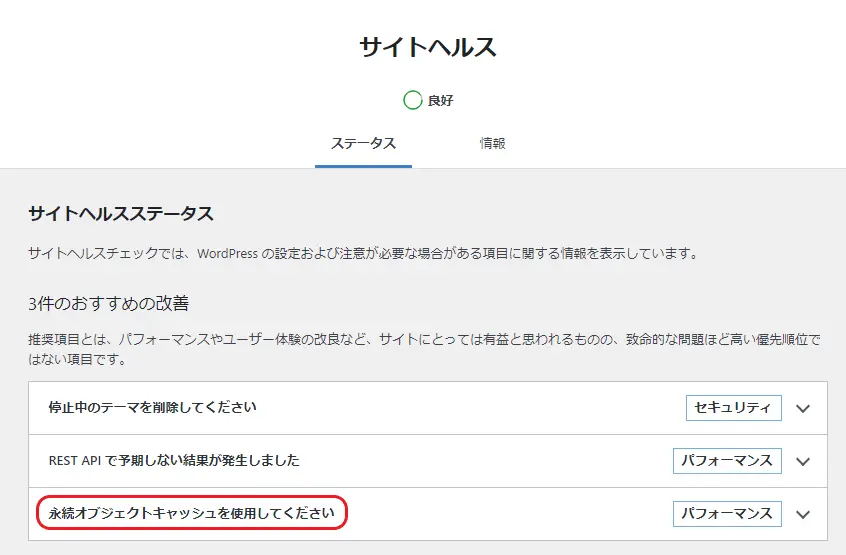Open the 永続オブジェクトキャッシュを使用してください item
This screenshot has height=555, width=846.
pos(191,513)
